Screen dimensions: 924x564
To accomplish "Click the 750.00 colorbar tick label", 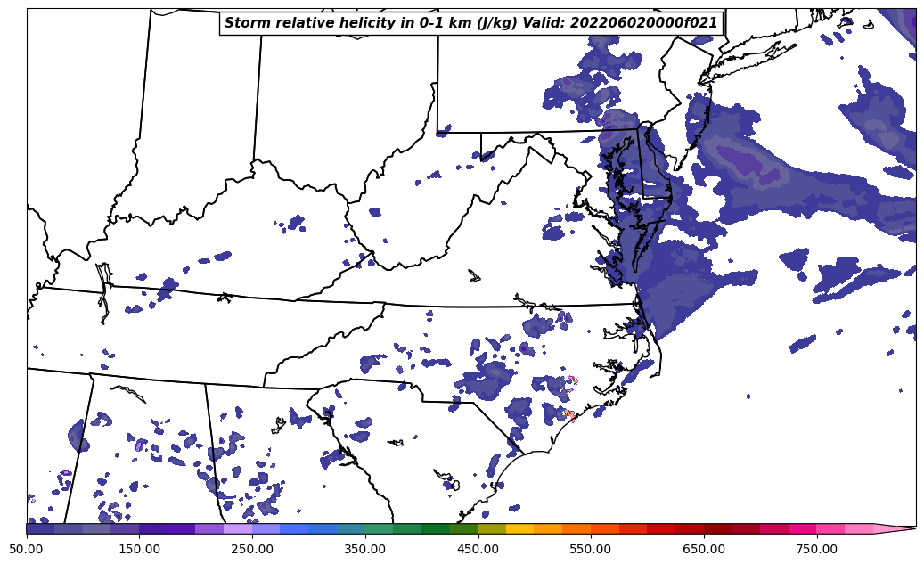I will pyautogui.click(x=816, y=549).
